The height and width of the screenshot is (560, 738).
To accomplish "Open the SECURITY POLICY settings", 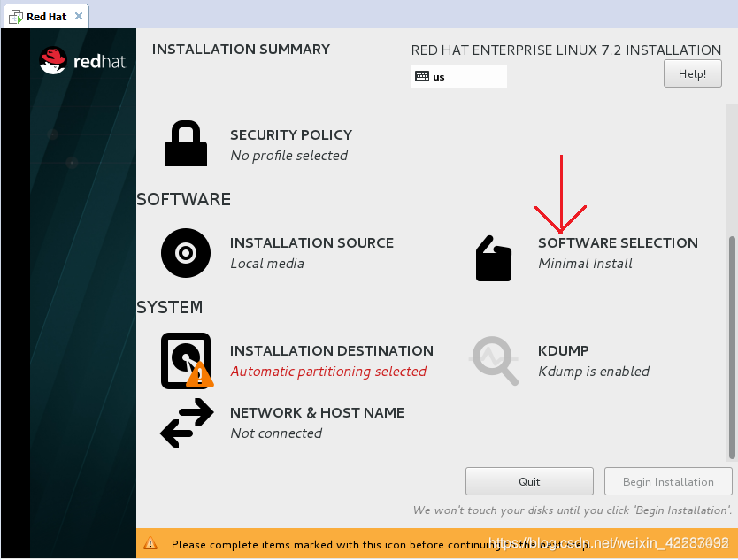I will coord(291,135).
